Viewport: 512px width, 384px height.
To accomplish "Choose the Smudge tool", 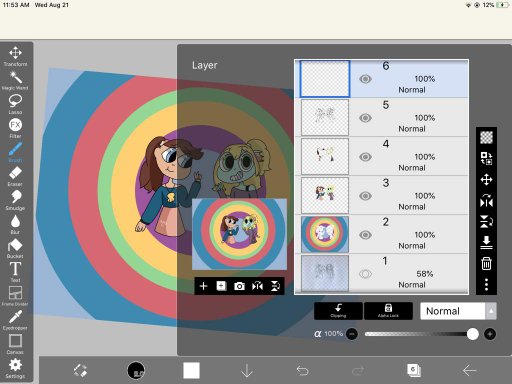I will (15, 200).
